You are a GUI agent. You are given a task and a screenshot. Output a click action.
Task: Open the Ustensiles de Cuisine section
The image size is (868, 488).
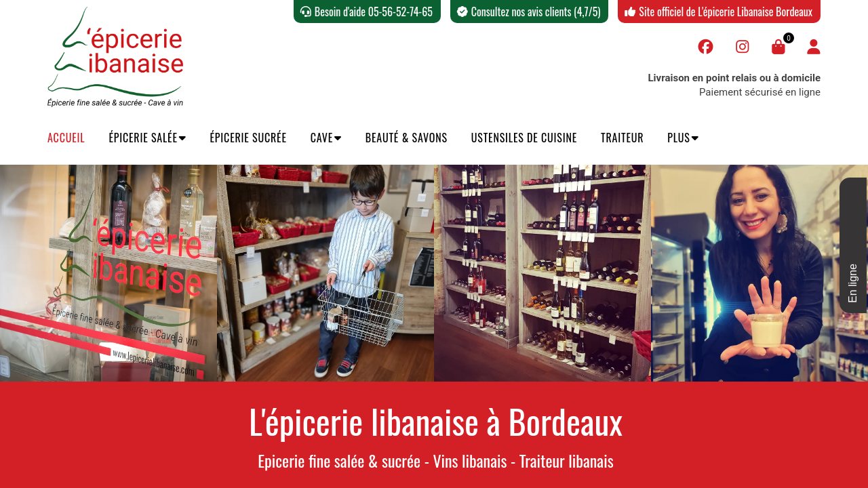524,138
